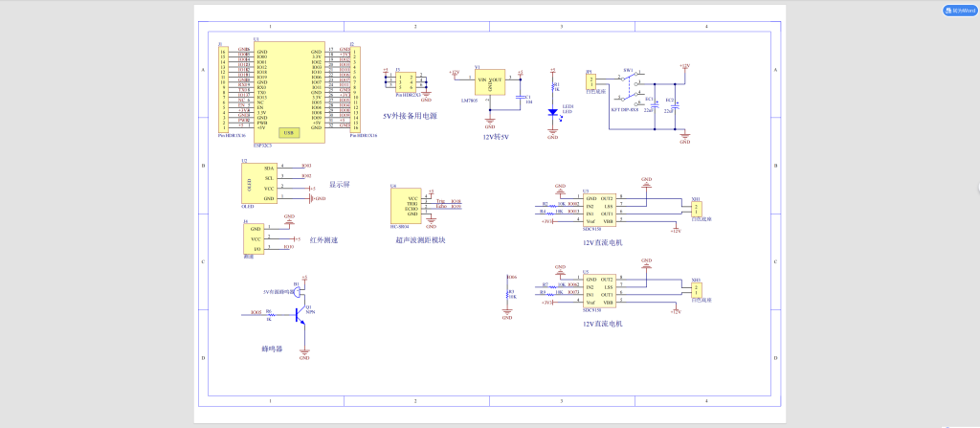Click the upper SDC9150 motor driver chip
Image resolution: width=980 pixels, height=428 pixels.
599,210
